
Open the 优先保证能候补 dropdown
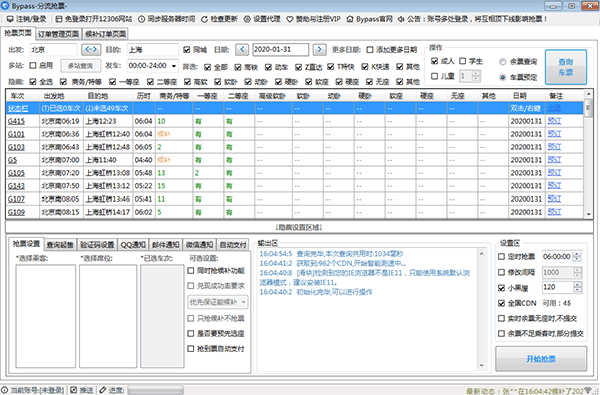pyautogui.click(x=217, y=302)
